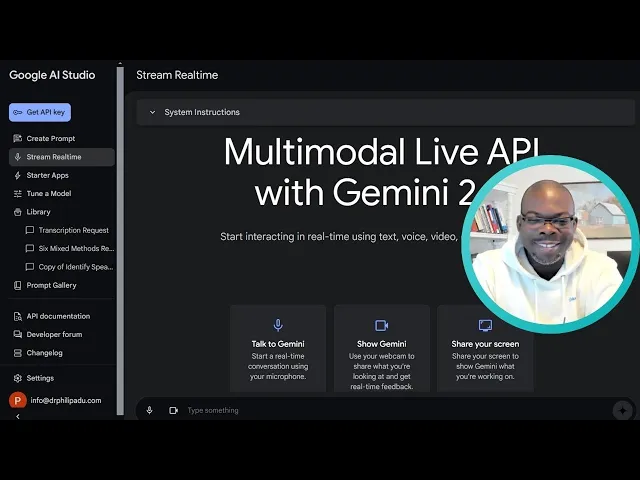Viewport: 640px width, 480px height.
Task: Click the Developer forum chat icon
Action: (18, 335)
